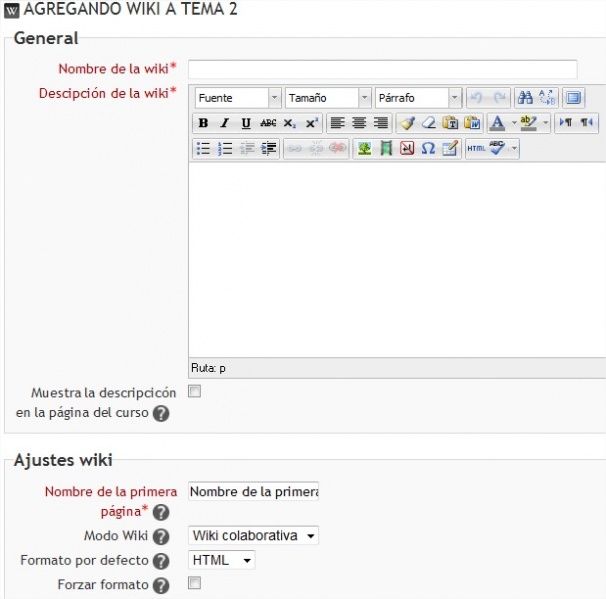Remove formatting with eraser icon

coord(429,123)
